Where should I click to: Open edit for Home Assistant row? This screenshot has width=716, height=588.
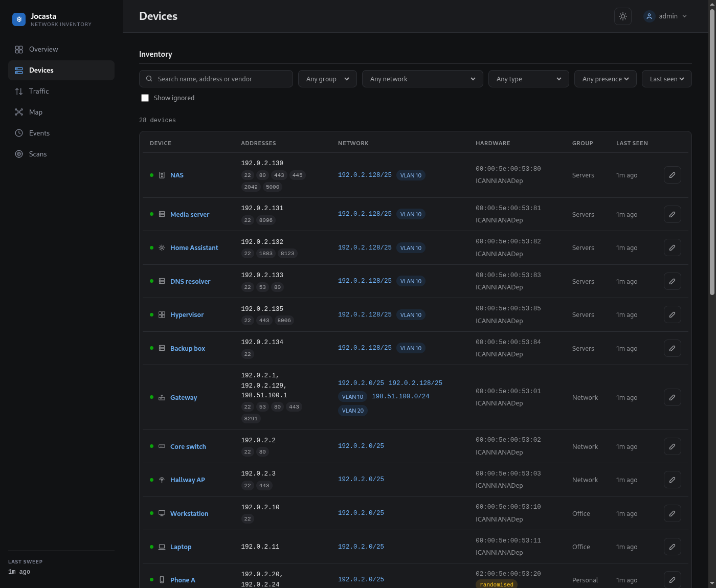click(x=673, y=247)
